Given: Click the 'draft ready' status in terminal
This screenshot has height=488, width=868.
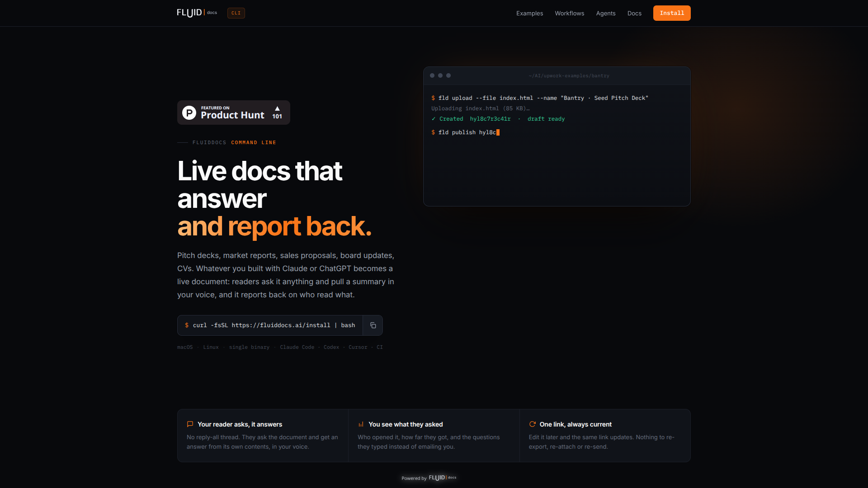Looking at the screenshot, I should pyautogui.click(x=546, y=119).
